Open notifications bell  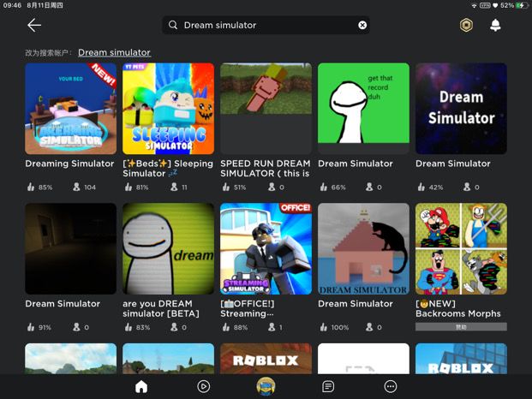point(495,25)
